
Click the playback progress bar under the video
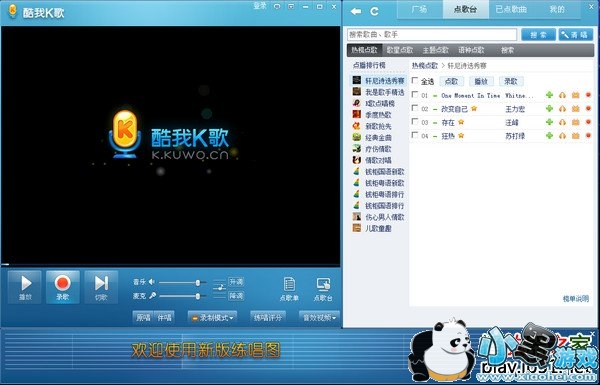click(170, 264)
